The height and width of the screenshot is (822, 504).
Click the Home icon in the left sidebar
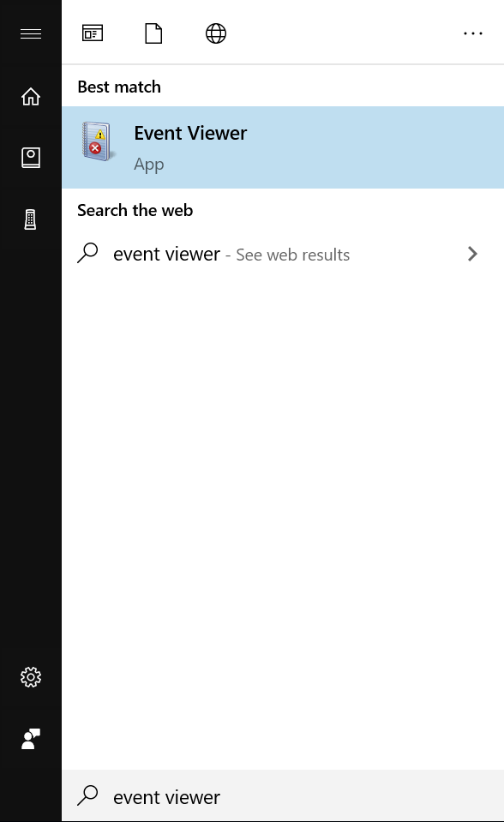point(31,96)
